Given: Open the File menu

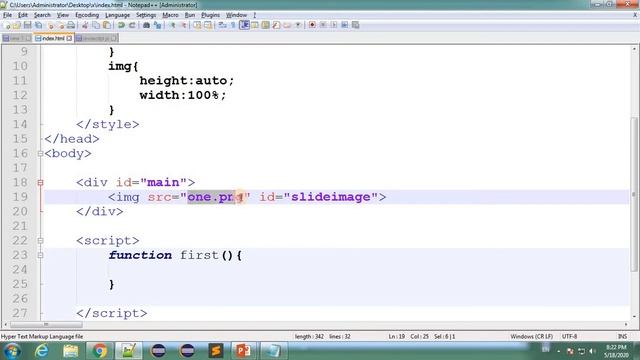Looking at the screenshot, I should click(7, 15).
